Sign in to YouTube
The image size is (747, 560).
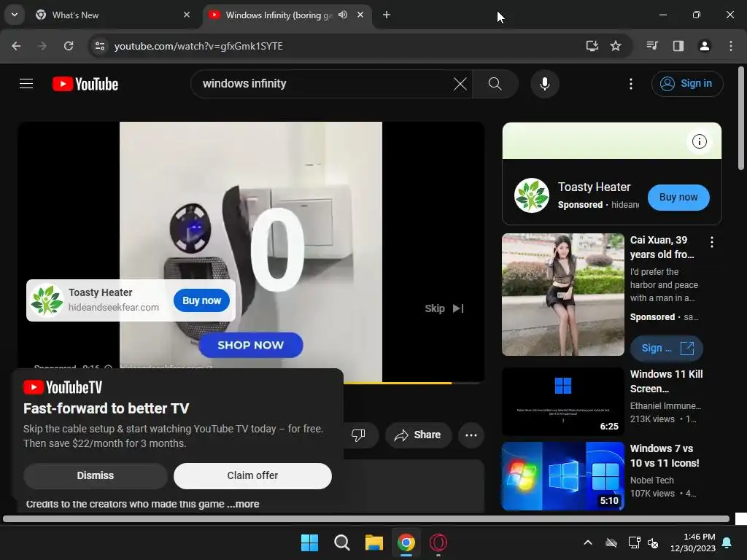click(687, 84)
